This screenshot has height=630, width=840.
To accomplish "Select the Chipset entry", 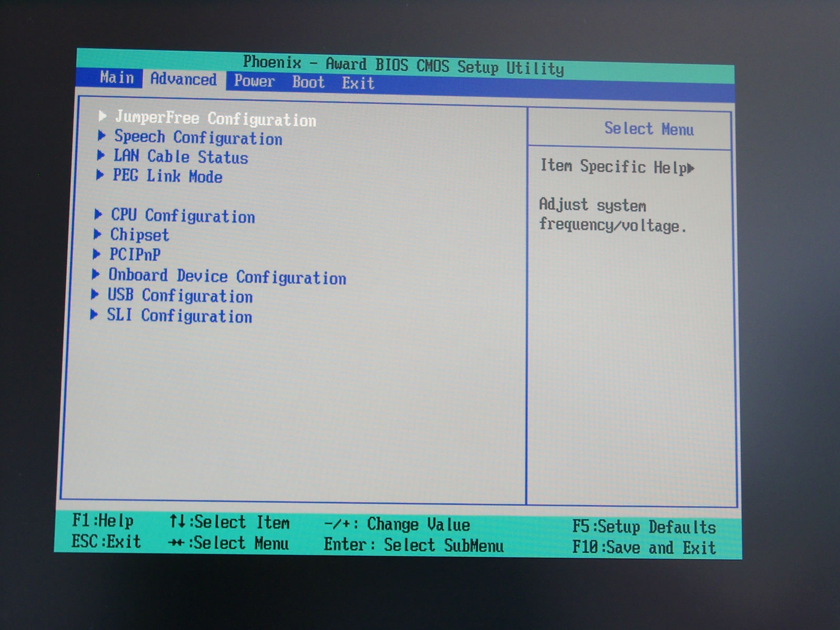I will (139, 235).
